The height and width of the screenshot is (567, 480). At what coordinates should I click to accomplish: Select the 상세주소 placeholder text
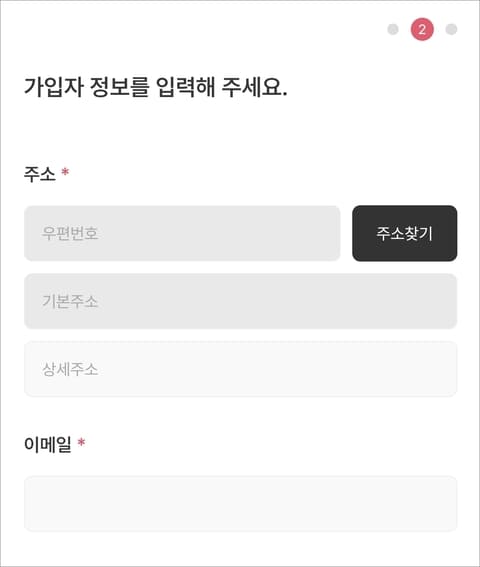tap(70, 369)
